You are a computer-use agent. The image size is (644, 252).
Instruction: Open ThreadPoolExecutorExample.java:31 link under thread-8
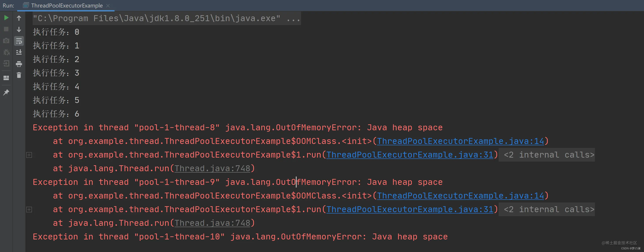(x=410, y=155)
